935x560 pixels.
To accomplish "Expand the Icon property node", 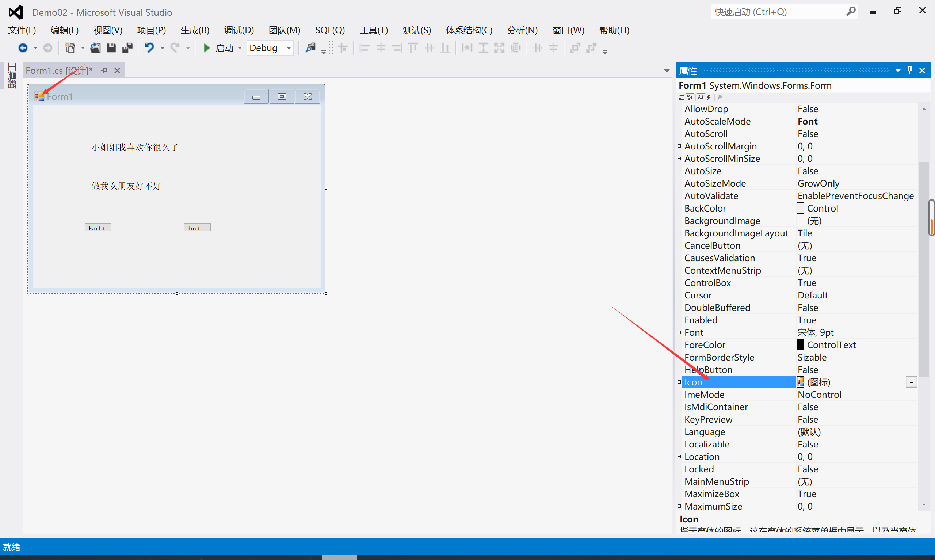I will [x=679, y=382].
